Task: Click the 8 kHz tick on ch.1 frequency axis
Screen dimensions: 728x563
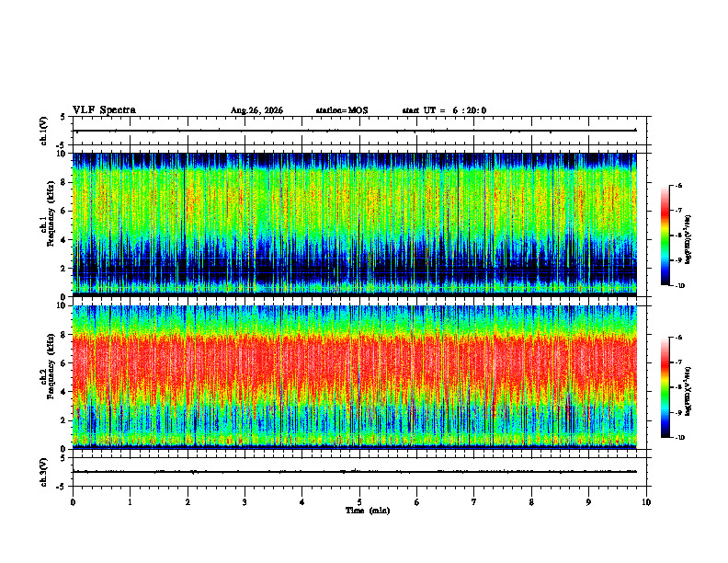Action: [69, 182]
